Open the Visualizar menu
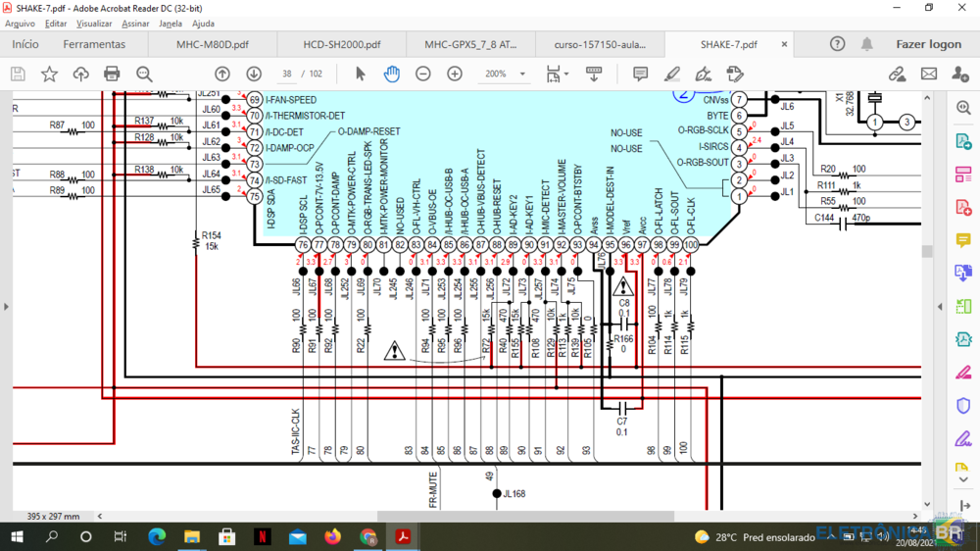 click(x=94, y=24)
